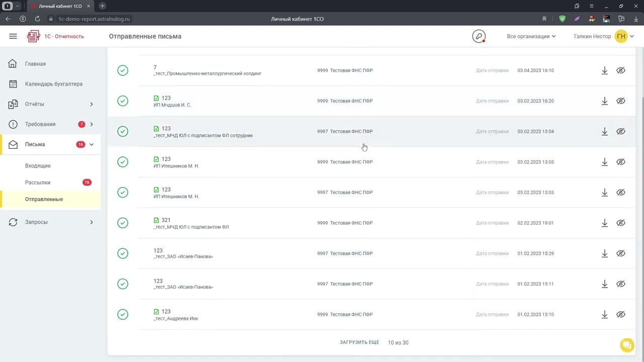The image size is (644, 362).
Task: Click the sent status checkmark for ИП Мчдшов
Action: [x=123, y=101]
